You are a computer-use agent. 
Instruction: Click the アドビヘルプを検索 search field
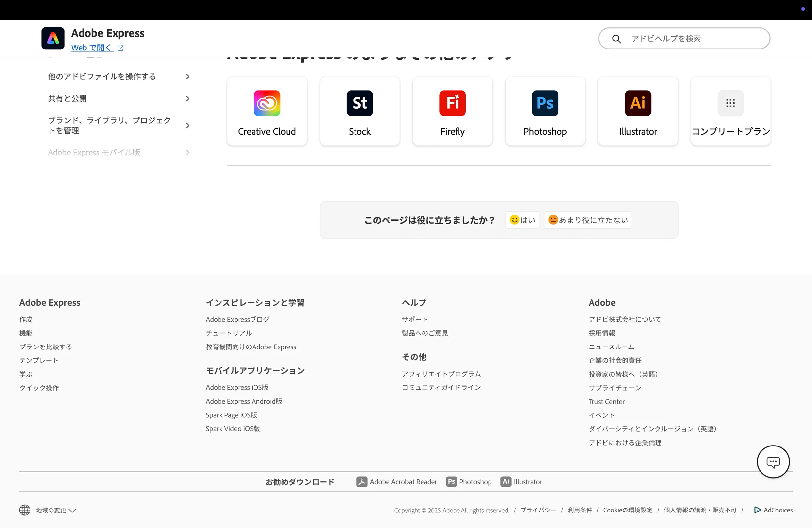pyautogui.click(x=684, y=39)
